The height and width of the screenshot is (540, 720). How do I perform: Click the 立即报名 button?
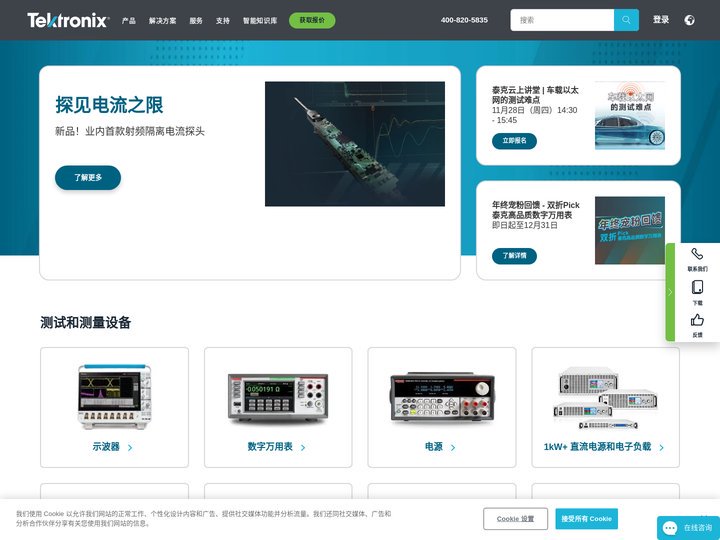click(x=514, y=141)
